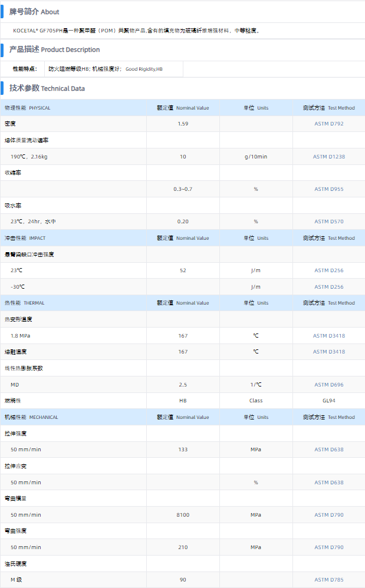Click ASTM D638 in the 133 MPa row

pyautogui.click(x=328, y=450)
